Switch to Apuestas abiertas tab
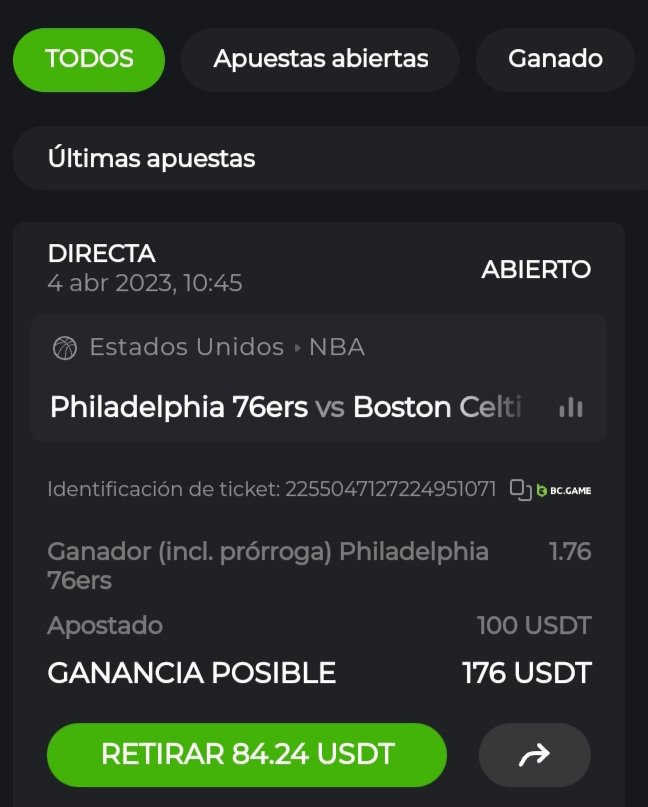The width and height of the screenshot is (648, 807). click(320, 59)
